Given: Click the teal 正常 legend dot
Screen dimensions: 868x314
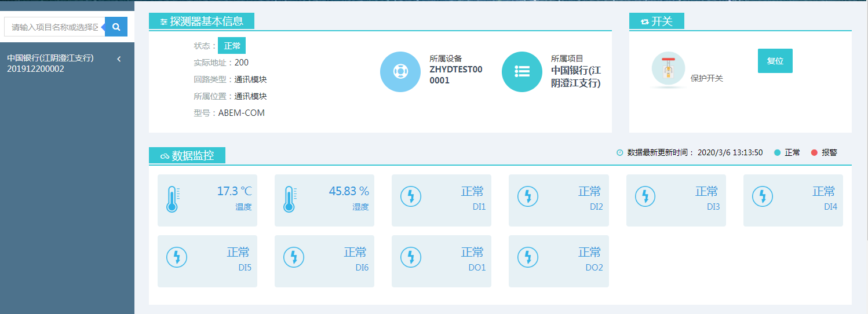Looking at the screenshot, I should point(777,153).
